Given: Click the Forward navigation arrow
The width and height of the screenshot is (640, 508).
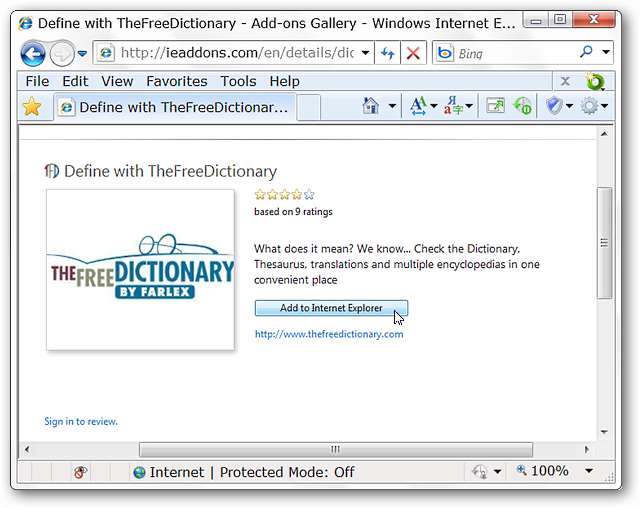Looking at the screenshot, I should pos(62,53).
